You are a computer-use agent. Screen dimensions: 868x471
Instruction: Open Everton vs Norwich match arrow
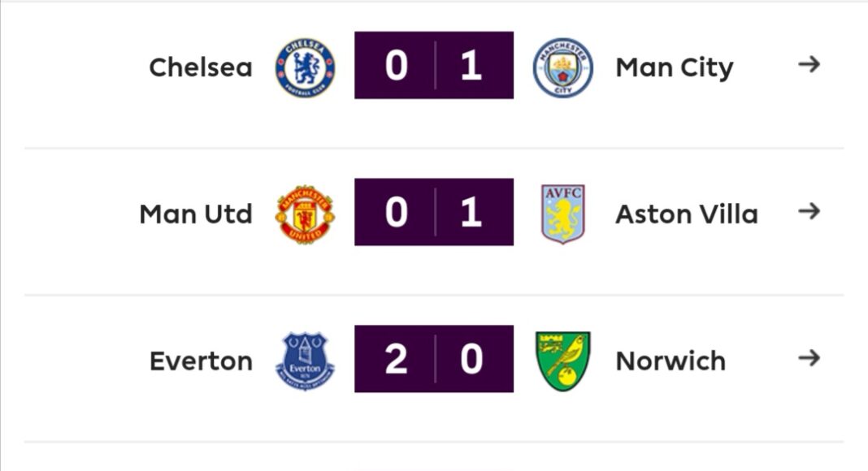(x=808, y=359)
